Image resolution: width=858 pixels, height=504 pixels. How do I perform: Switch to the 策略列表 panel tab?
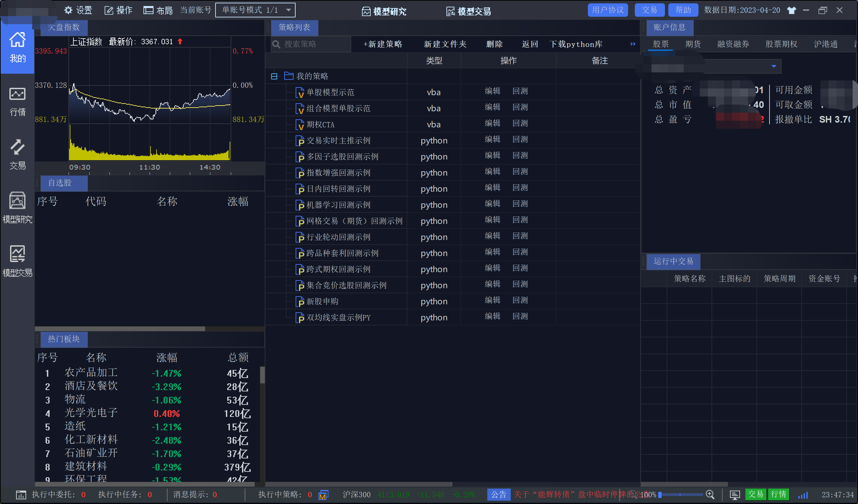pyautogui.click(x=295, y=27)
